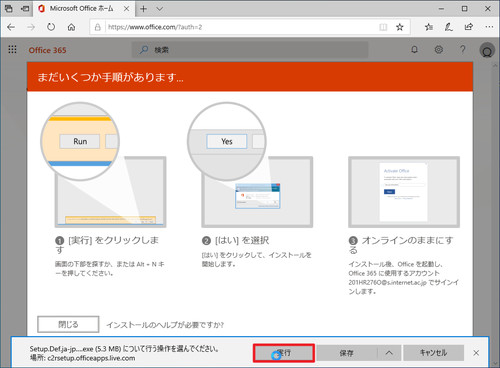Expand the tab preview chevron
Screen dimensions: 500x368
point(160,9)
